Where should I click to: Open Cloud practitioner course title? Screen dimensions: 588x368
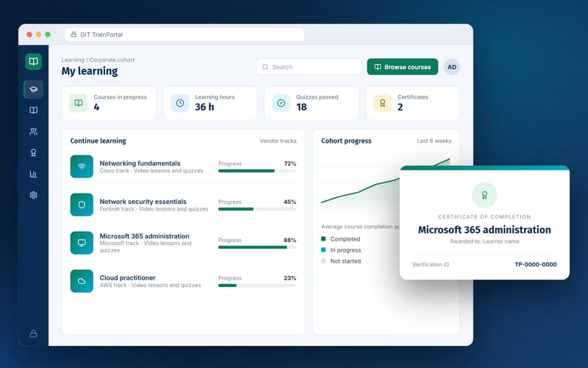pos(127,277)
